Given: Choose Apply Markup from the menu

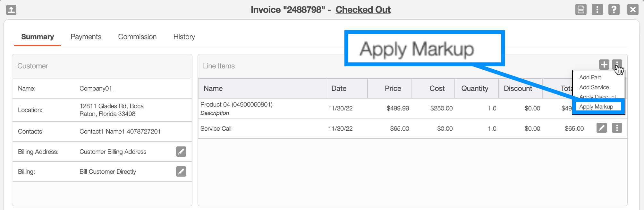Looking at the screenshot, I should coord(596,107).
